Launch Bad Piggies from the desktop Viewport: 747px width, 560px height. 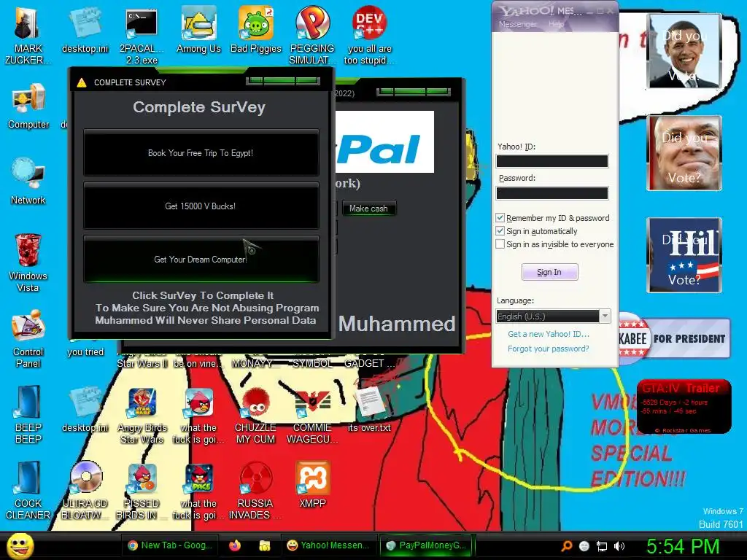(x=256, y=31)
